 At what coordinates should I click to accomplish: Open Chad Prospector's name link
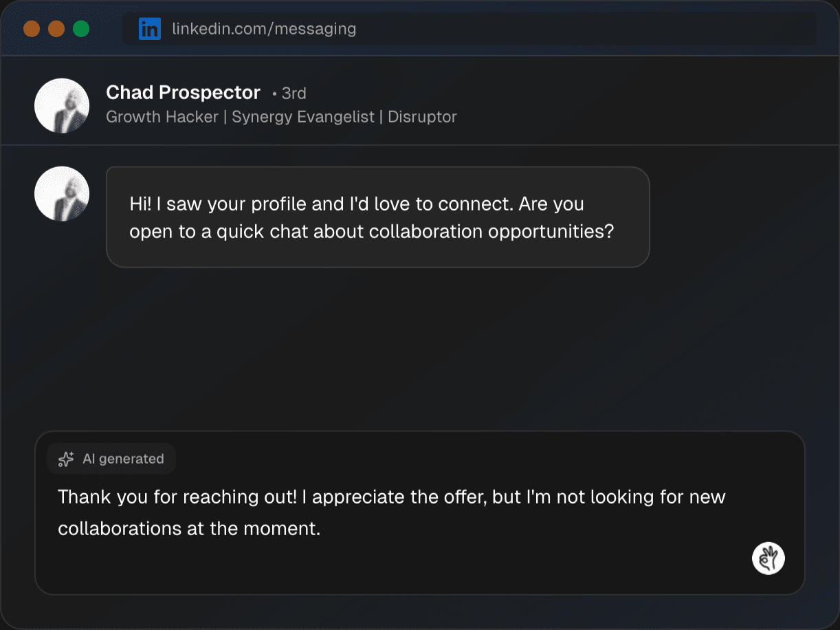pyautogui.click(x=183, y=92)
